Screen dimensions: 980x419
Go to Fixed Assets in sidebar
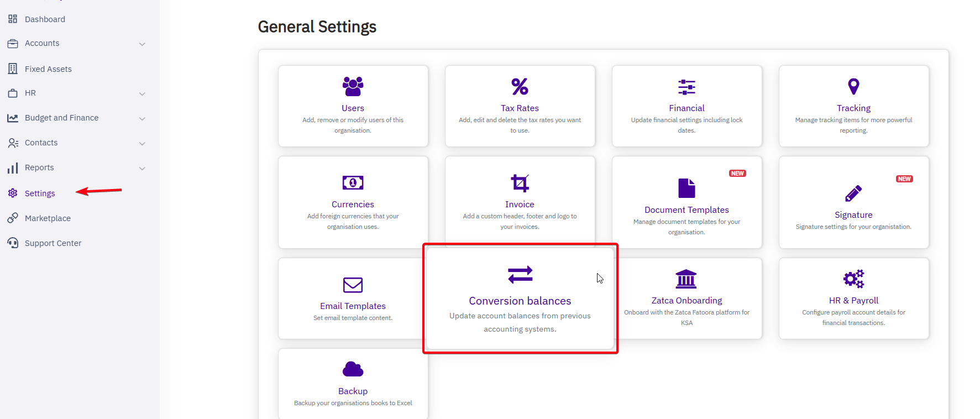click(48, 69)
